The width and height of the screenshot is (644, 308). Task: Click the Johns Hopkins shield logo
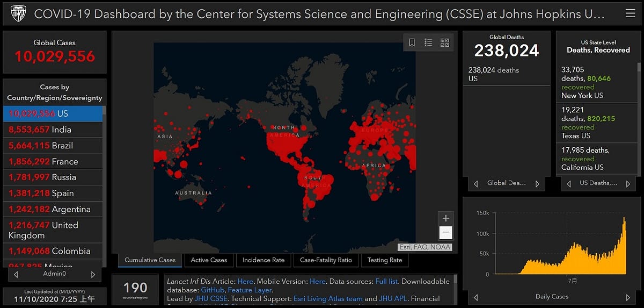click(x=18, y=14)
